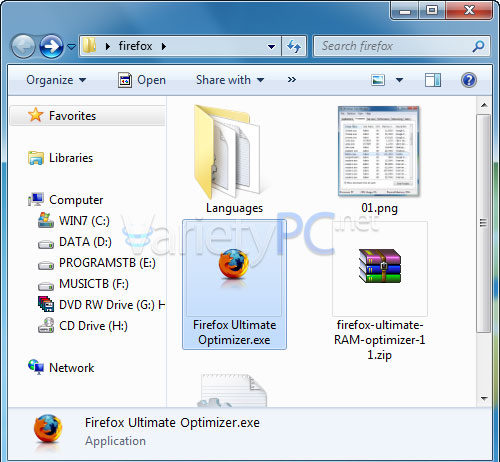Click the Favorites star icon
Screen dimensions: 500x462
pos(35,115)
